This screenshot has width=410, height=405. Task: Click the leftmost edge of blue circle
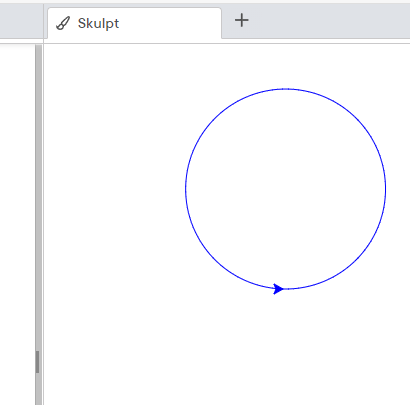(186, 189)
